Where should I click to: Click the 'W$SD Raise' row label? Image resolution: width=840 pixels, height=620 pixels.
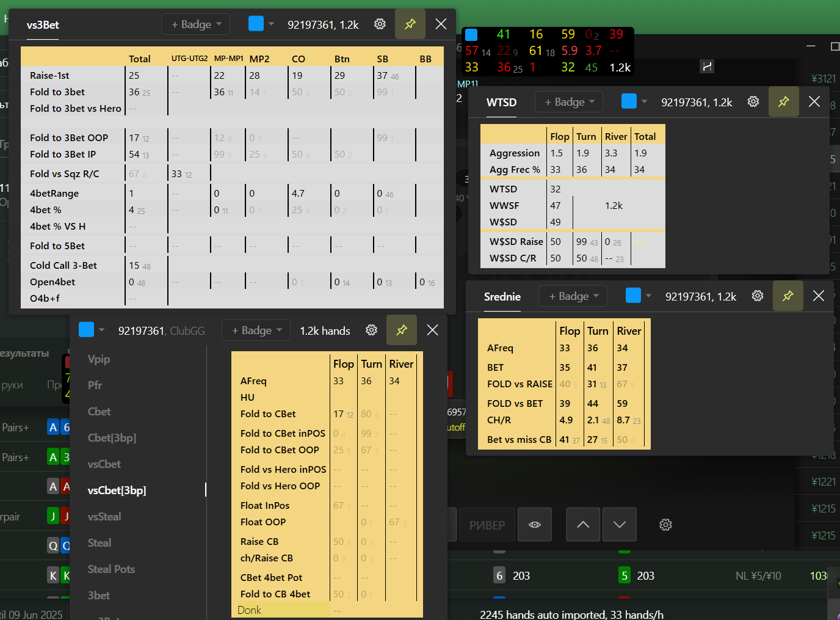point(516,242)
